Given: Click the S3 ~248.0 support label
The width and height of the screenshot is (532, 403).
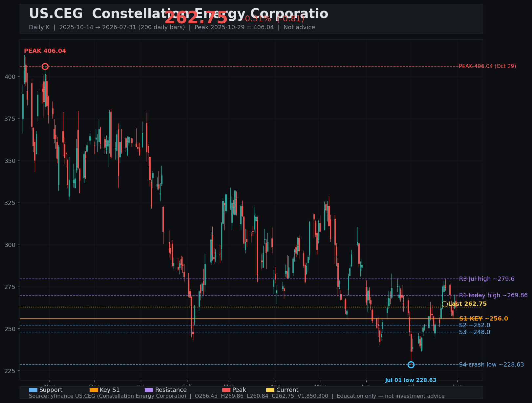Looking at the screenshot, I should (x=475, y=332).
